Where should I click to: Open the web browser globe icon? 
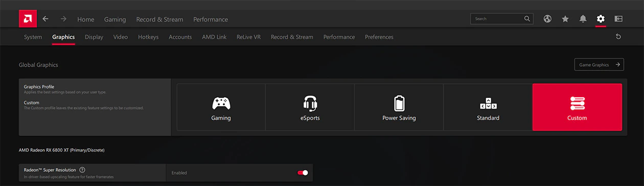(x=547, y=19)
